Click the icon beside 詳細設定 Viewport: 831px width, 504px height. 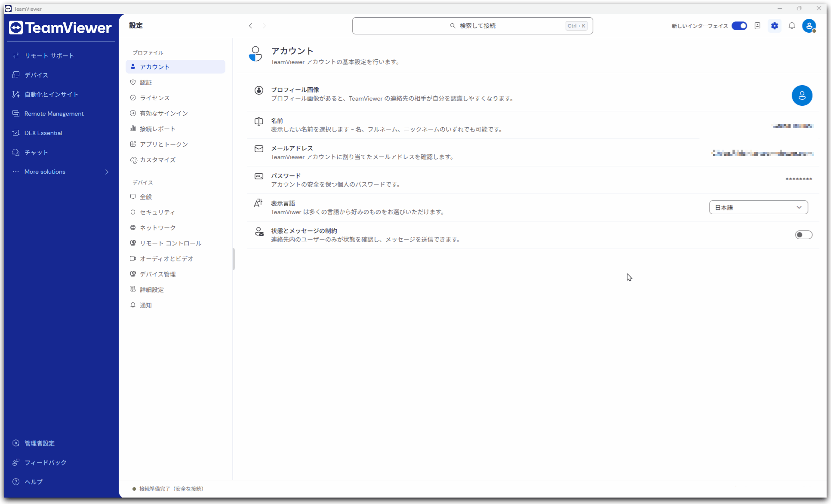point(133,289)
